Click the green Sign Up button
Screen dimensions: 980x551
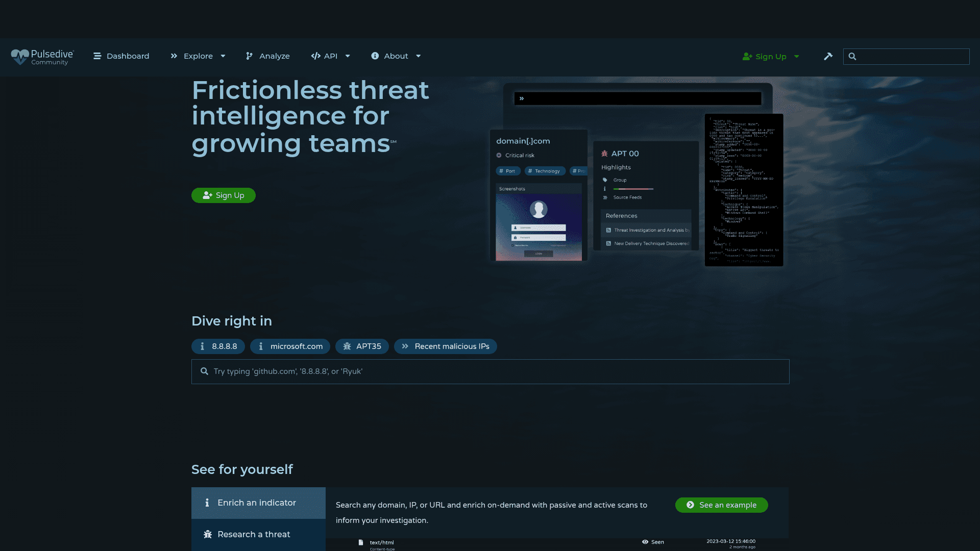coord(224,195)
